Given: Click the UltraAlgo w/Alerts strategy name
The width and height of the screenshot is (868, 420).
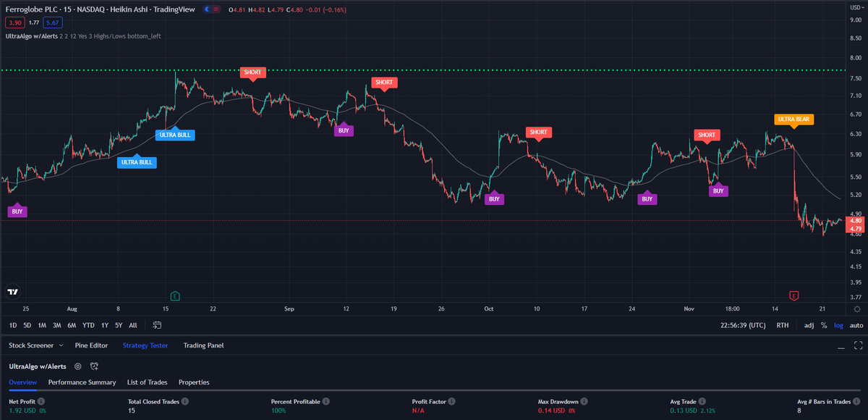Looking at the screenshot, I should 37,366.
